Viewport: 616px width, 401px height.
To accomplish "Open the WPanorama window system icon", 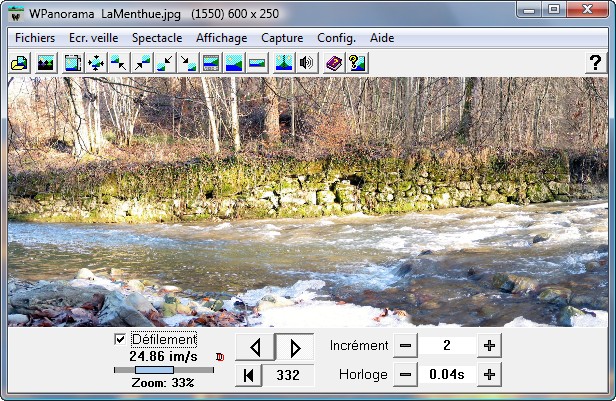I will [16, 14].
